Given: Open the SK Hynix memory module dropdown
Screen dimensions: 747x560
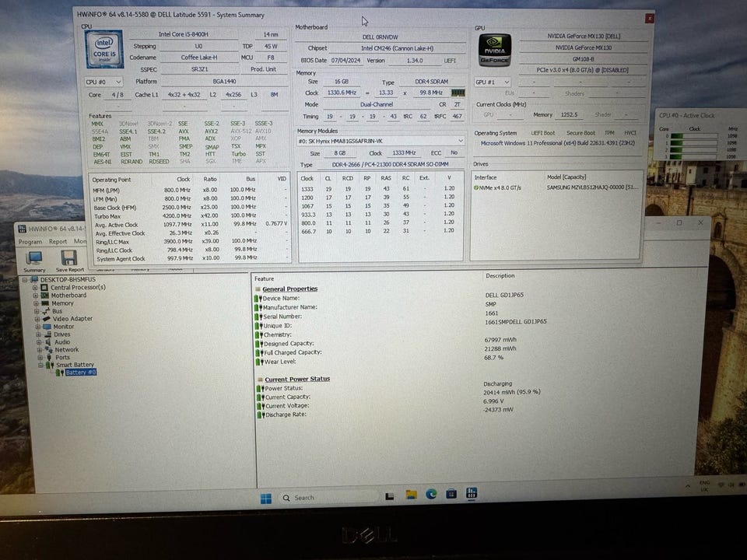Looking at the screenshot, I should 381,141.
